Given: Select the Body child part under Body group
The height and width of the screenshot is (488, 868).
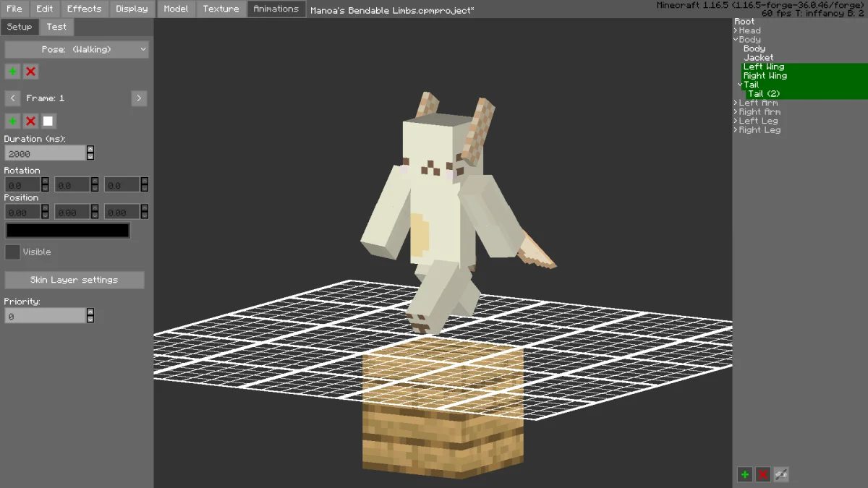Looking at the screenshot, I should [x=754, y=48].
